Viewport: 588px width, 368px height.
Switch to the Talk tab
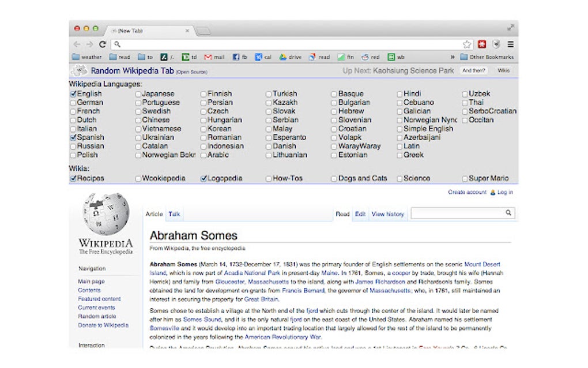174,214
